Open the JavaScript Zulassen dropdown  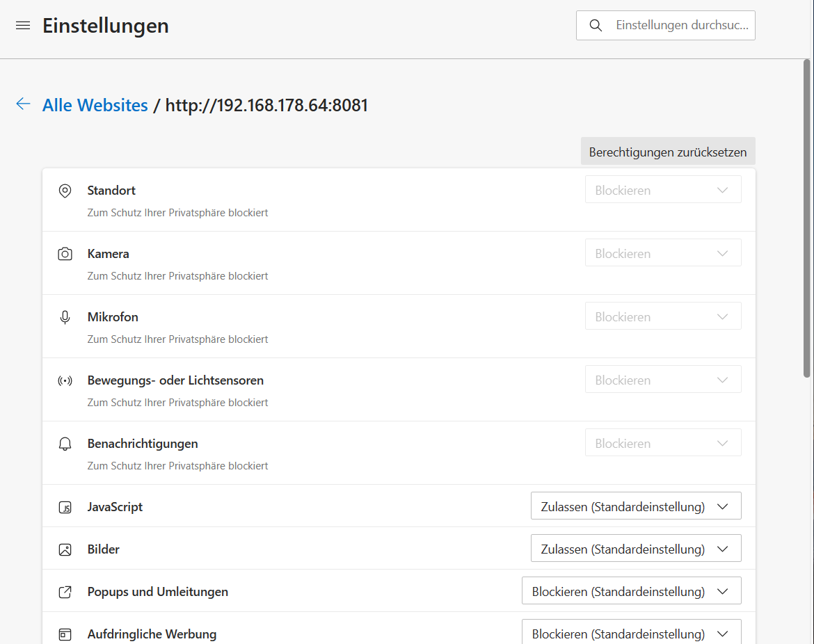636,506
